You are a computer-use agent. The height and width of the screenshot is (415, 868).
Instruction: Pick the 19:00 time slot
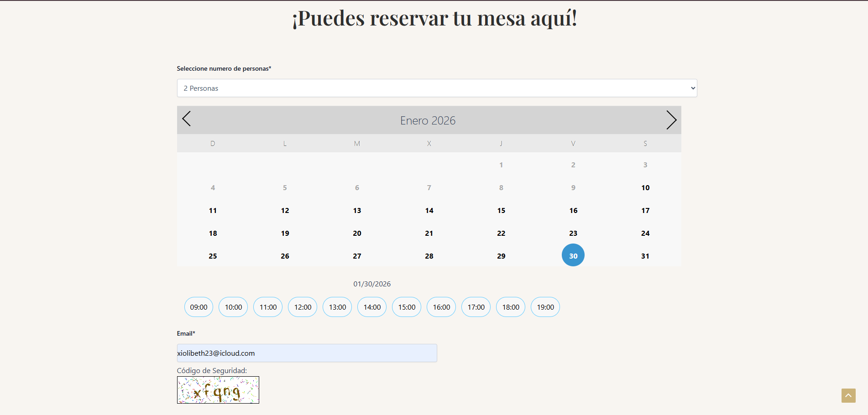tap(545, 307)
